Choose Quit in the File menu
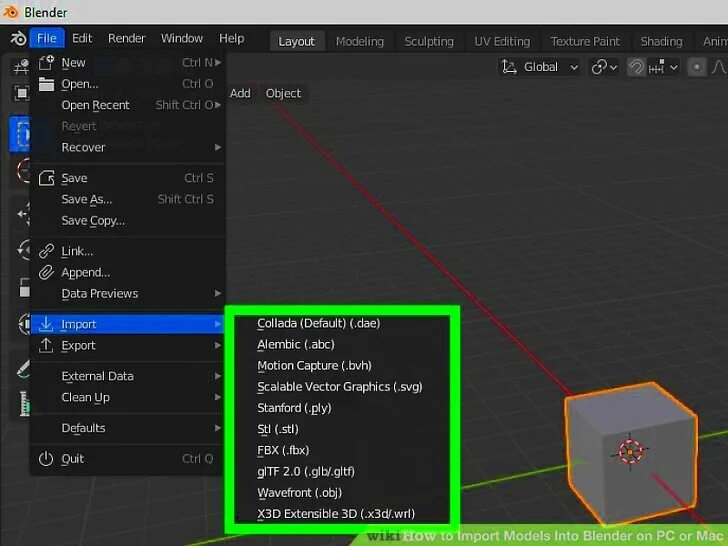Image resolution: width=728 pixels, height=546 pixels. (x=128, y=459)
